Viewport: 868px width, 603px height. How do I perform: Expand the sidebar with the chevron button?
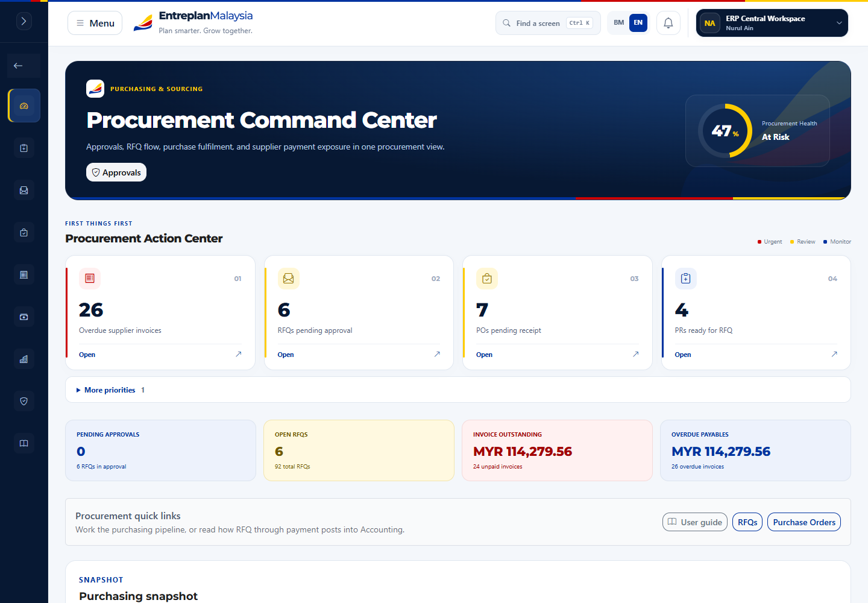click(x=24, y=21)
